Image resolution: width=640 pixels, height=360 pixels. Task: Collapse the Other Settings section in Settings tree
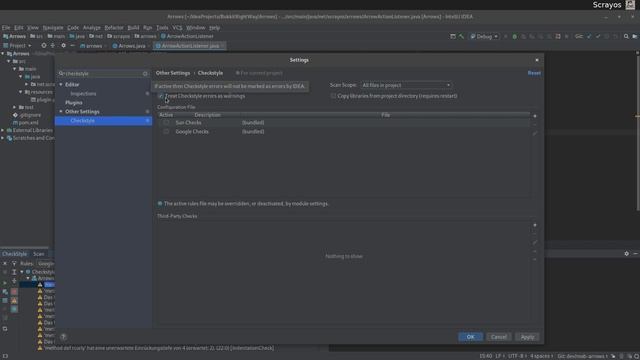tap(61, 111)
